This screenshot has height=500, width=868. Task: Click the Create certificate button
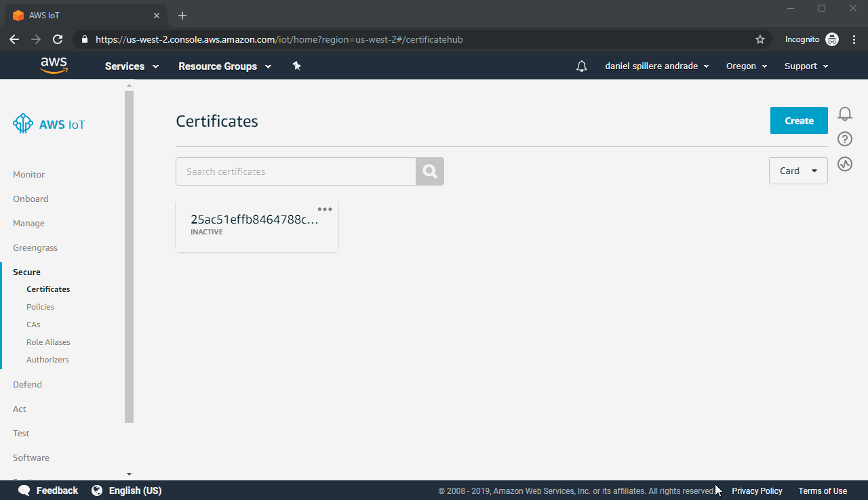click(799, 121)
